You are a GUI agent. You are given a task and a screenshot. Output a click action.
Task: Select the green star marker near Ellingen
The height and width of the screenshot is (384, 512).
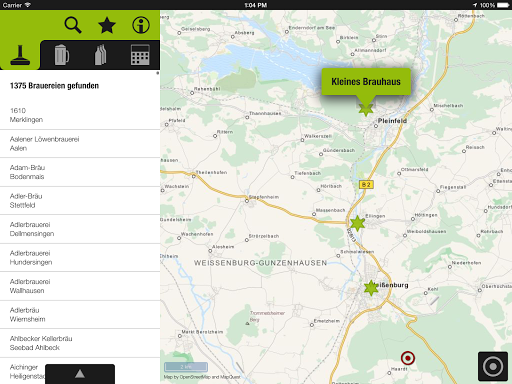click(x=357, y=223)
